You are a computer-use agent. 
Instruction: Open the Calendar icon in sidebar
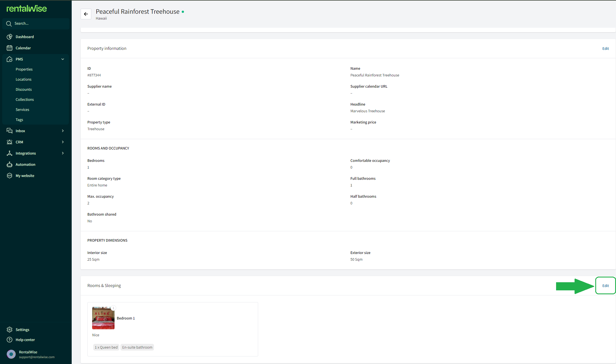(10, 48)
